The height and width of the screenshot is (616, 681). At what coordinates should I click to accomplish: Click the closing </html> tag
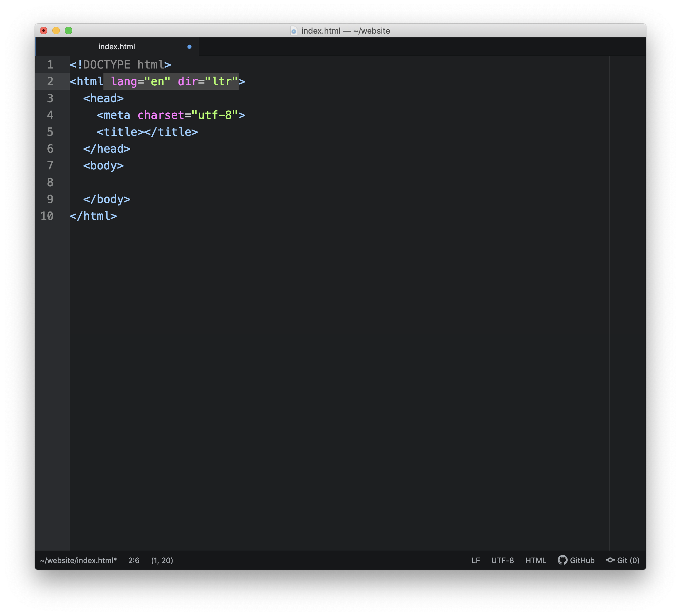[x=93, y=216]
